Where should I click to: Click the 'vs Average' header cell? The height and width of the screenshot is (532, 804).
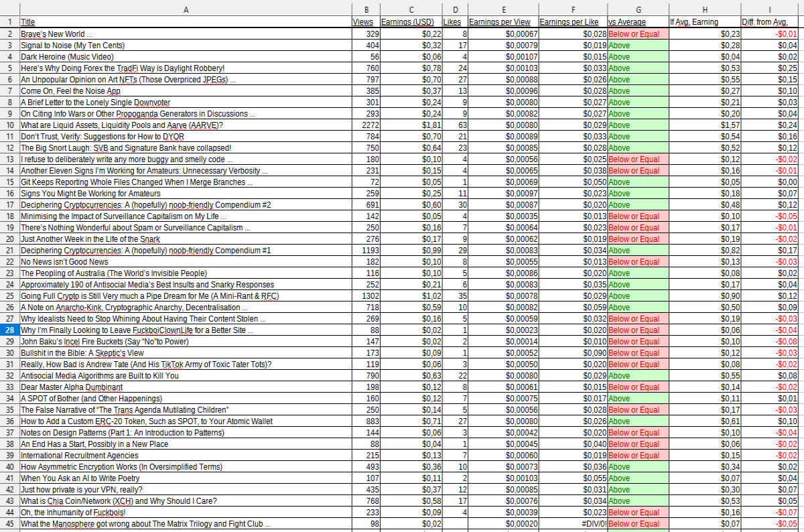[x=637, y=22]
